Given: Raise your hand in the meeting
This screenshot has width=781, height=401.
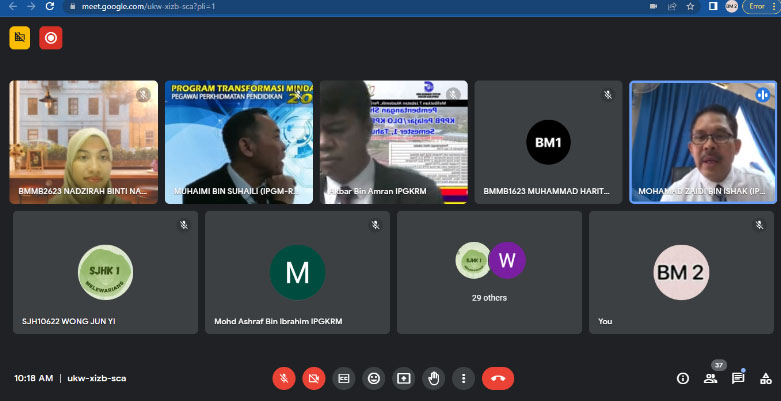Looking at the screenshot, I should (x=433, y=378).
